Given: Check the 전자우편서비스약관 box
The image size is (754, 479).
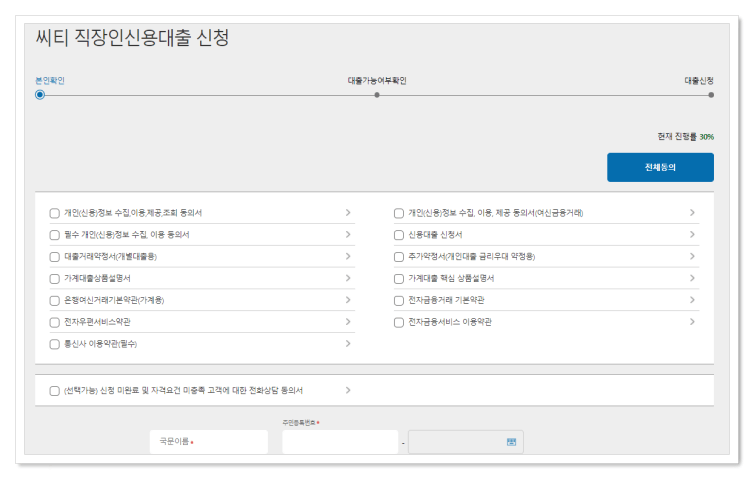Looking at the screenshot, I should pyautogui.click(x=55, y=322).
